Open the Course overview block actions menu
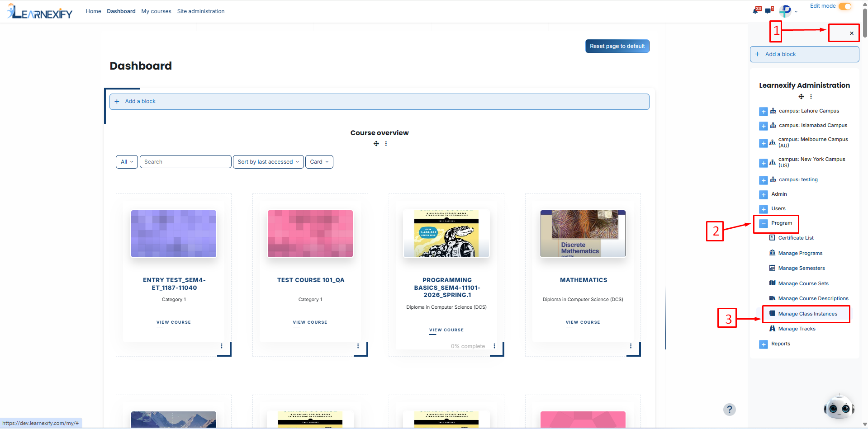Viewport: 868px width, 429px height. point(386,144)
